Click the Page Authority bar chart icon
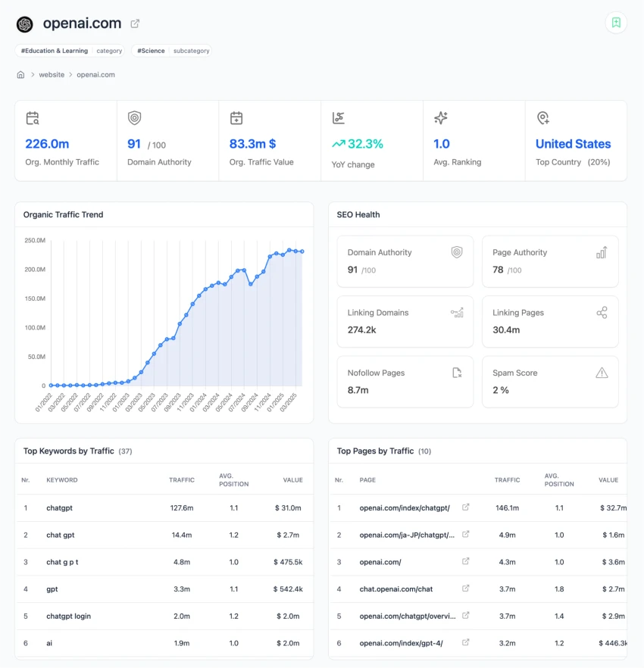 tap(602, 252)
